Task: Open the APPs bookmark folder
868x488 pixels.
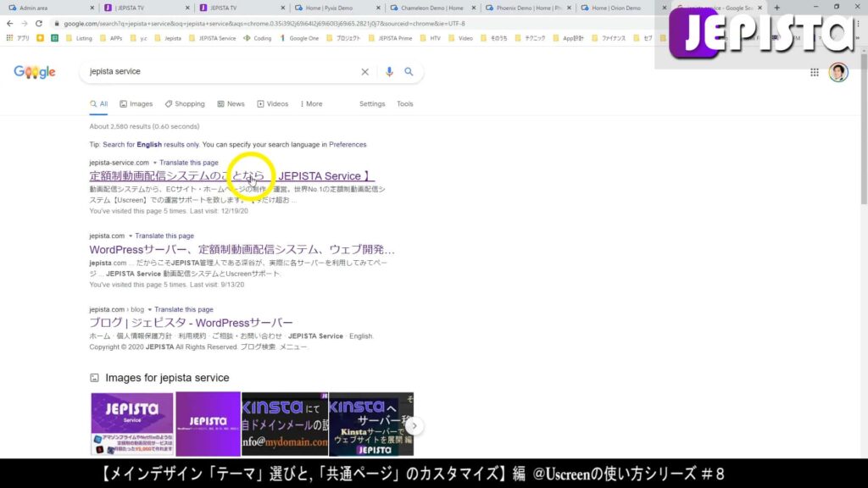Action: (111, 38)
